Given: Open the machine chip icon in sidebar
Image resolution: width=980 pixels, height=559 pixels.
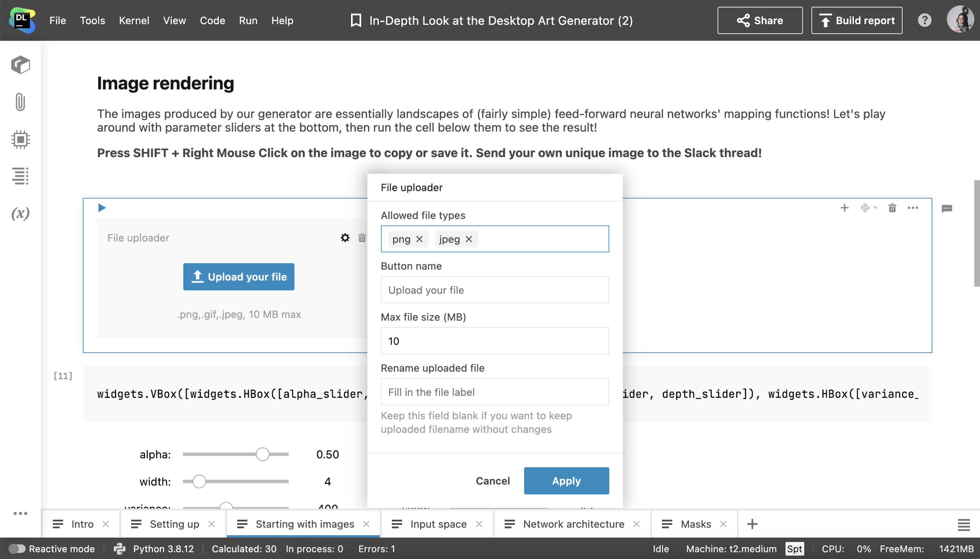Looking at the screenshot, I should click(20, 139).
